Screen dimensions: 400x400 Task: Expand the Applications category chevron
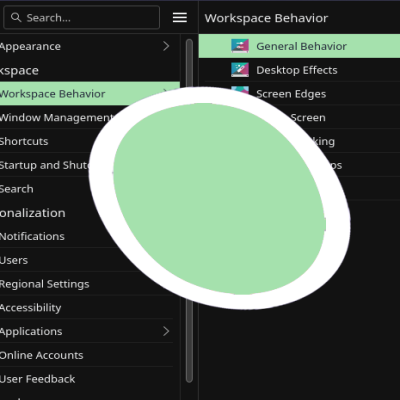[x=166, y=331]
